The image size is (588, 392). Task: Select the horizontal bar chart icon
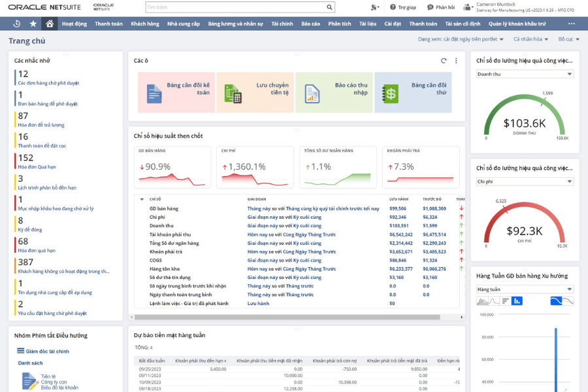(505, 301)
